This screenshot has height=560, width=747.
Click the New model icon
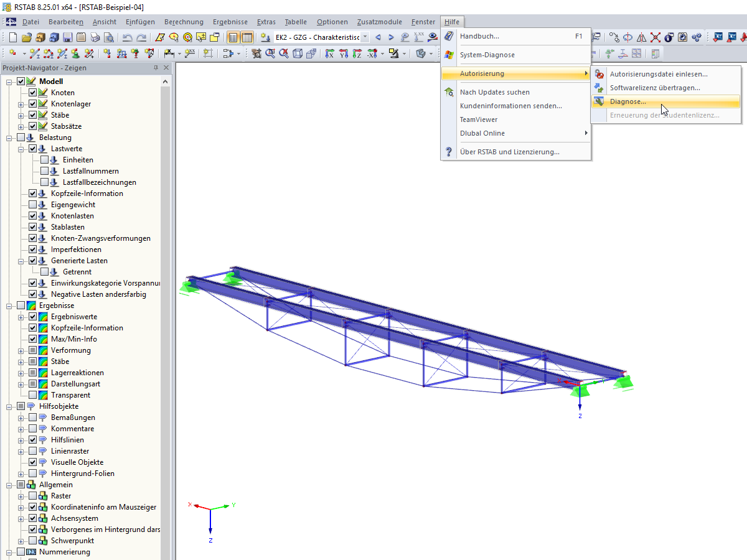(x=14, y=37)
